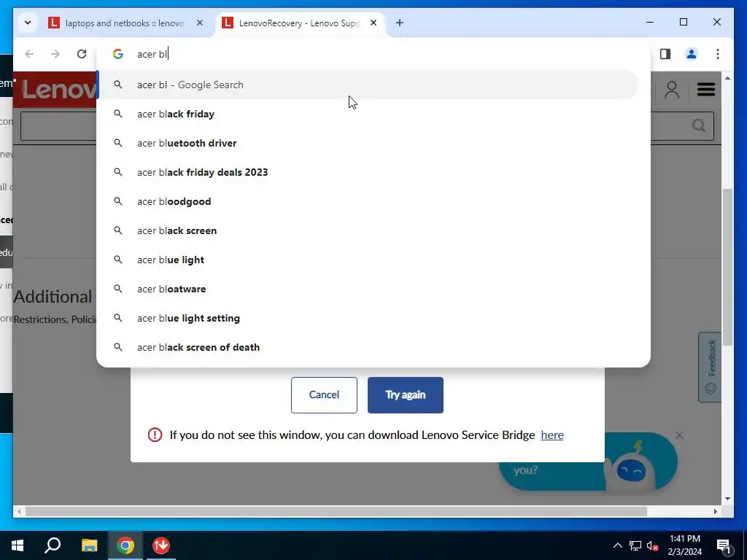747x560 pixels.
Task: Open the Windows Start menu
Action: tap(18, 545)
